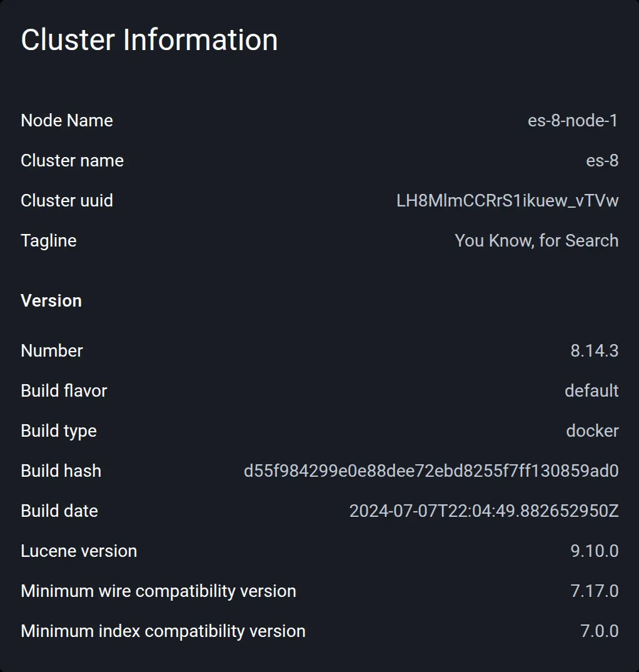Click the Cluster name label
Image resolution: width=639 pixels, height=672 pixels.
click(x=72, y=161)
